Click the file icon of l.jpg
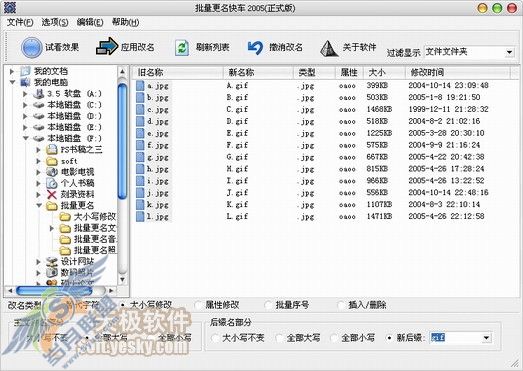This screenshot has width=523, height=371. 140,217
